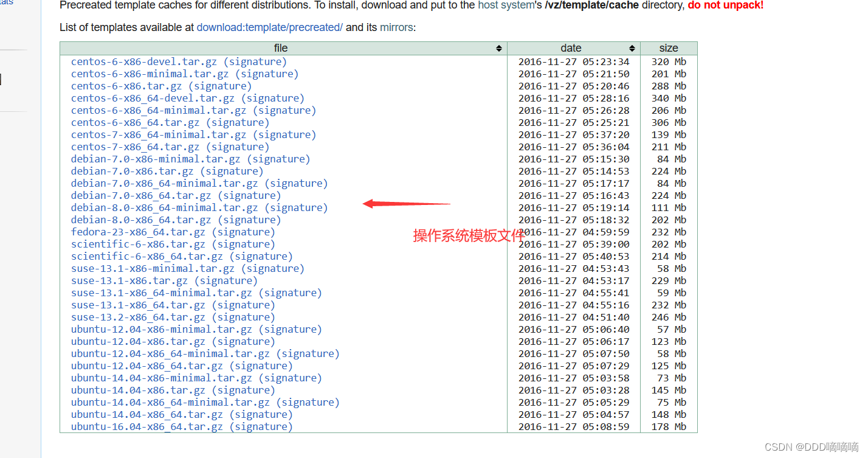
Task: Click the size column header
Action: click(x=669, y=48)
